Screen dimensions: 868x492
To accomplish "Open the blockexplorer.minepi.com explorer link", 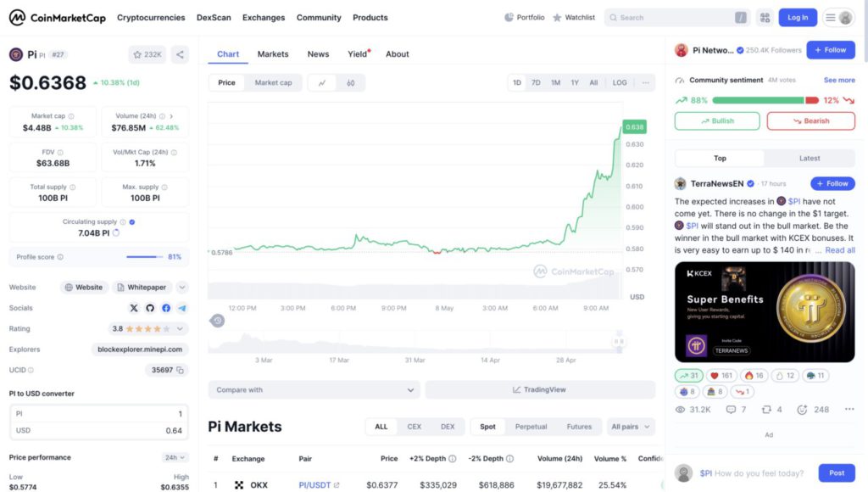I will [139, 349].
